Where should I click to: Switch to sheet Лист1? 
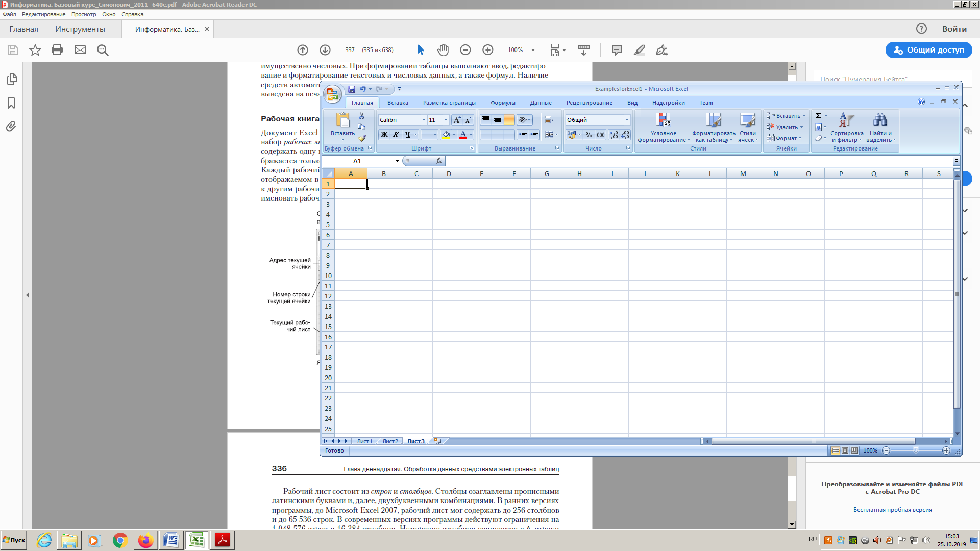click(x=364, y=441)
